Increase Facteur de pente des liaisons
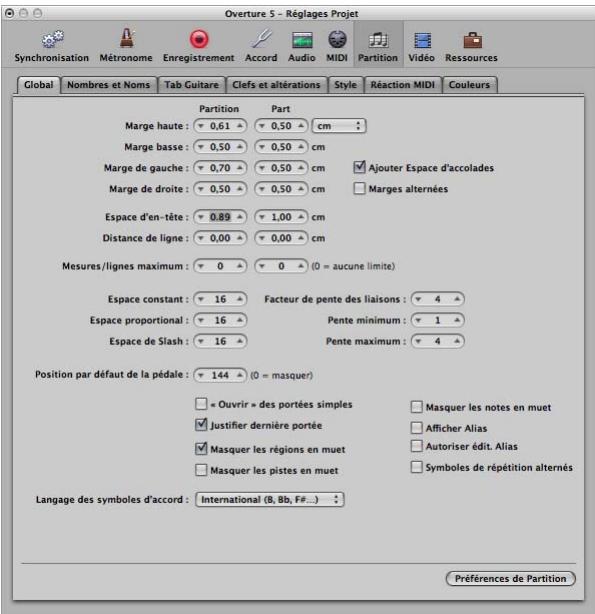The width and height of the screenshot is (595, 614). click(x=457, y=299)
